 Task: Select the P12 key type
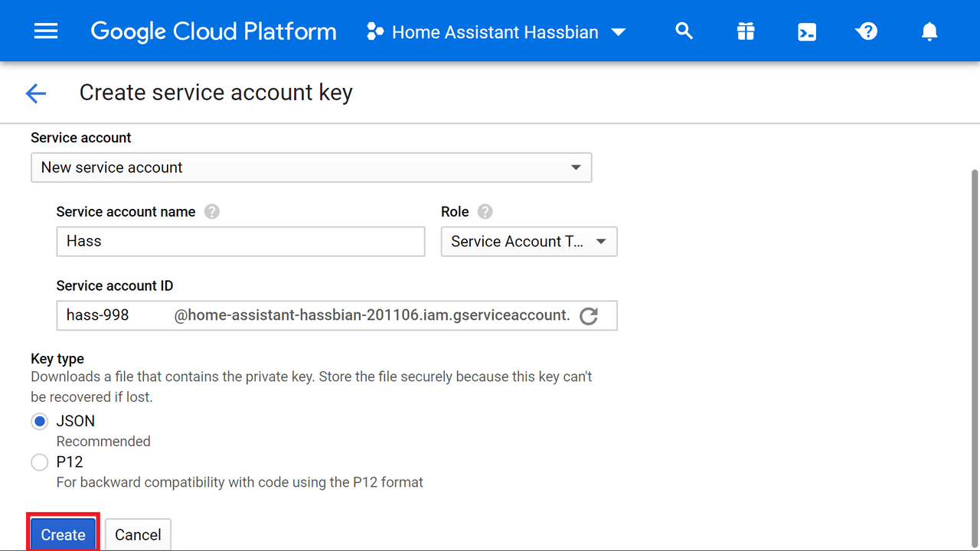39,462
